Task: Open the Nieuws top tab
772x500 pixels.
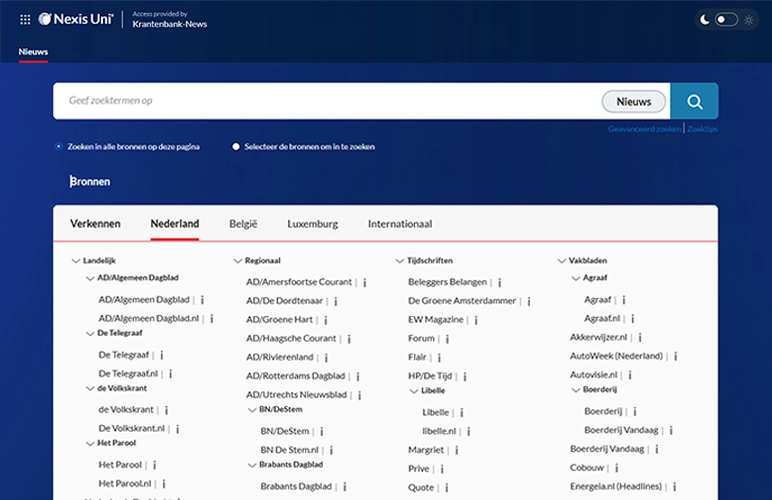Action: click(33, 52)
